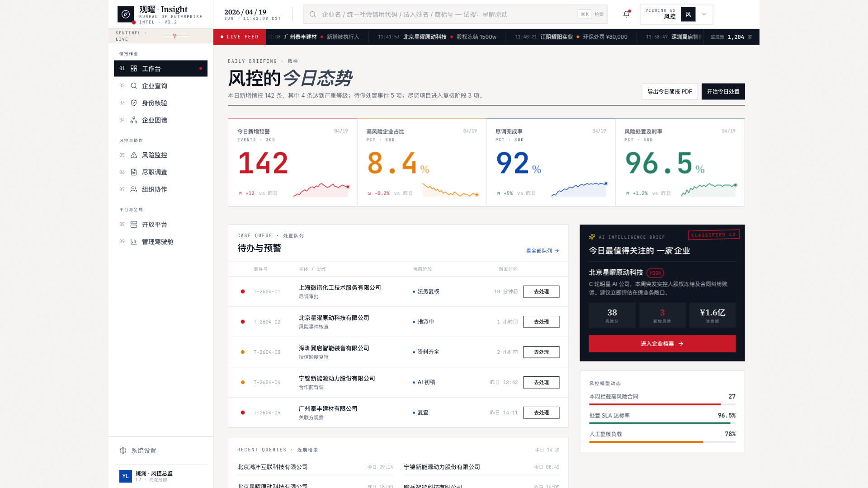Click the notification bell
The width and height of the screenshot is (868, 488).
(x=626, y=14)
